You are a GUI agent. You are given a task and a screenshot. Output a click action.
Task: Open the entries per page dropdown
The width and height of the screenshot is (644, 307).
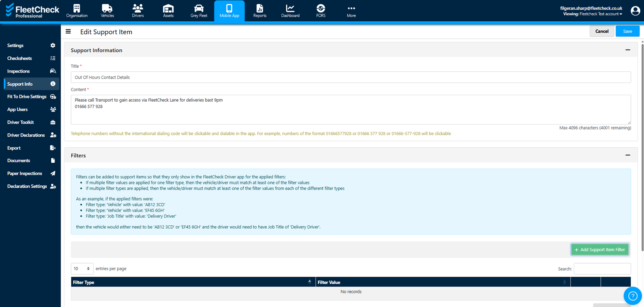(x=82, y=269)
